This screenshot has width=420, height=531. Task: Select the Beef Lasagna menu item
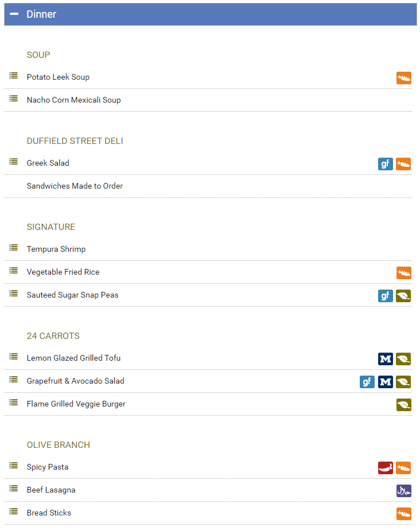point(51,490)
